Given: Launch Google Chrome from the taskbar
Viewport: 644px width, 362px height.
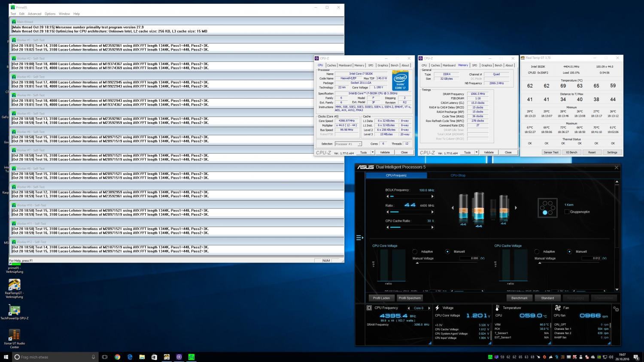Looking at the screenshot, I should click(x=117, y=357).
